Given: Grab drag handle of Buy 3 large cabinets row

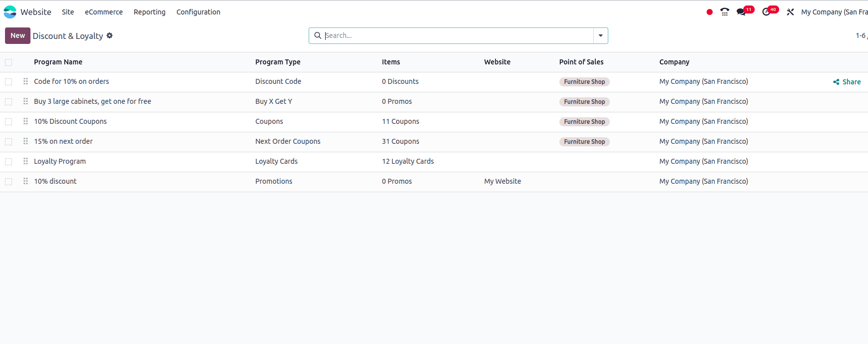Looking at the screenshot, I should (25, 101).
